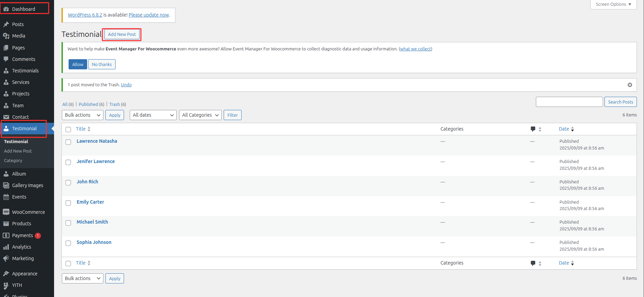Click the Posts pushpin icon in sidebar

click(x=6, y=24)
